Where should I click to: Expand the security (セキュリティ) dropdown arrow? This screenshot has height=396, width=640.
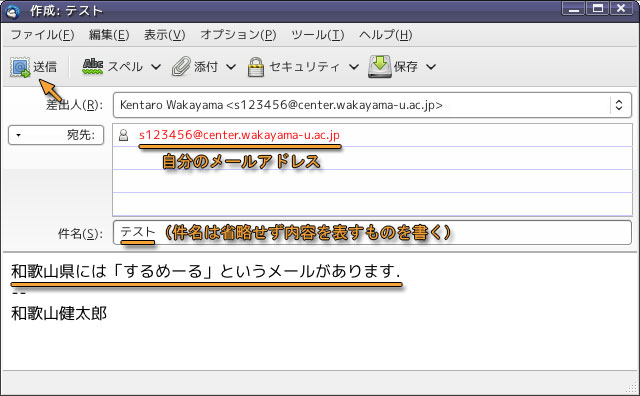(x=354, y=67)
